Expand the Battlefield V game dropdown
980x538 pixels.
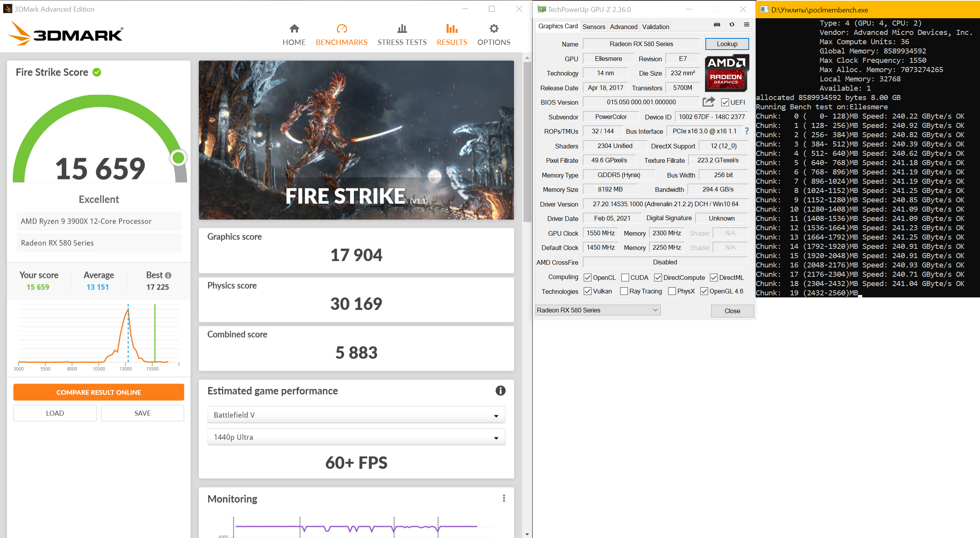click(x=356, y=415)
